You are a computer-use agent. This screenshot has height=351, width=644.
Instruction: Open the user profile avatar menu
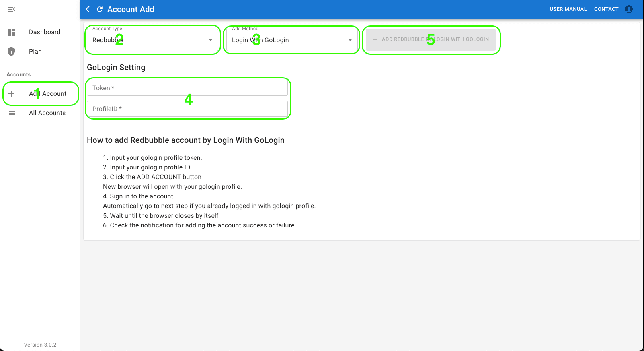[629, 9]
